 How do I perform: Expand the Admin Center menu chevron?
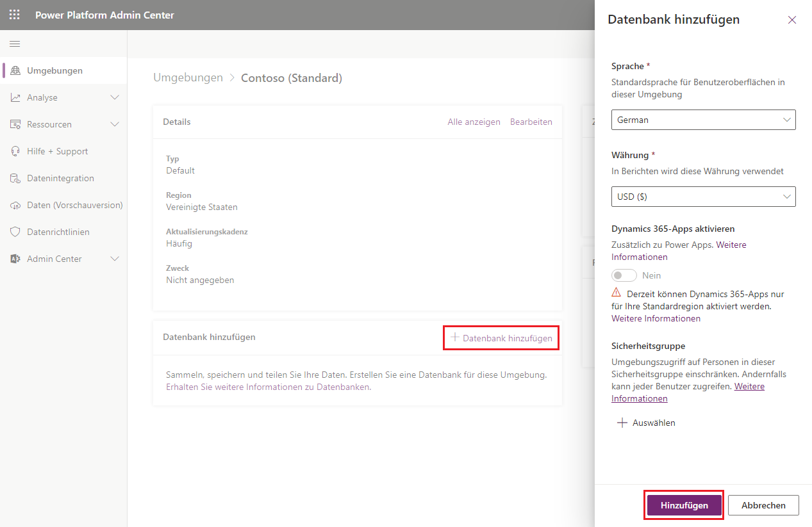tap(115, 259)
